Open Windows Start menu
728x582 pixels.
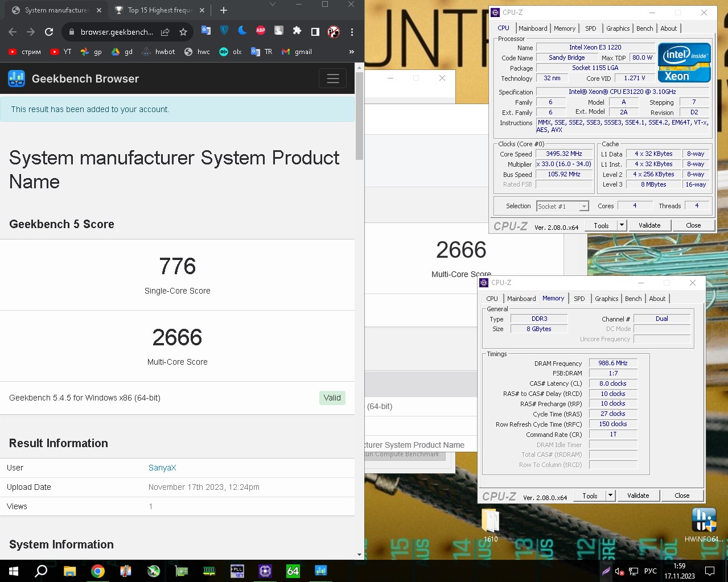(x=14, y=571)
